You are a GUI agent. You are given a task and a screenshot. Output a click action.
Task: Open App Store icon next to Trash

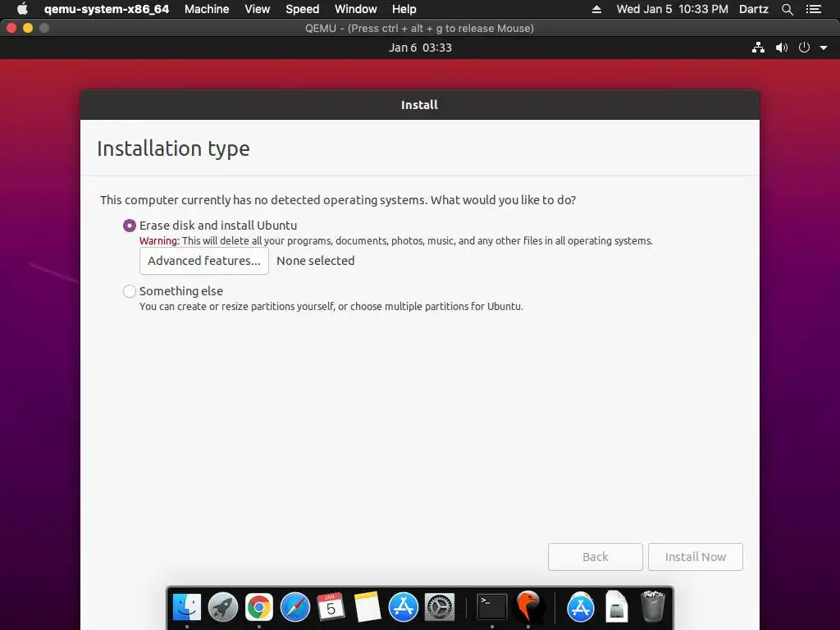(580, 608)
